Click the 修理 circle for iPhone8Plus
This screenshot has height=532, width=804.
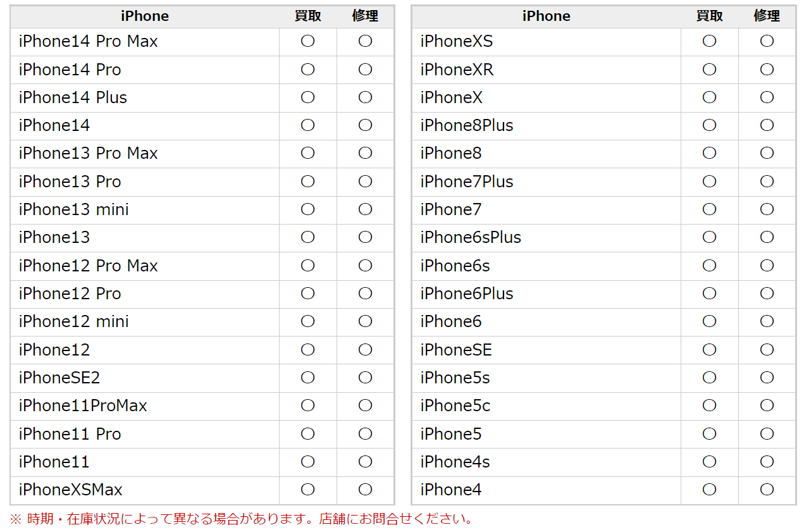point(767,125)
